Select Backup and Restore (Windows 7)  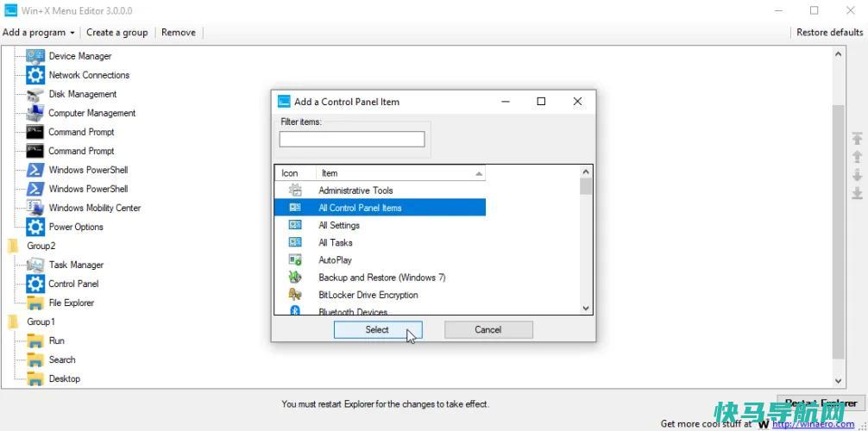click(381, 278)
